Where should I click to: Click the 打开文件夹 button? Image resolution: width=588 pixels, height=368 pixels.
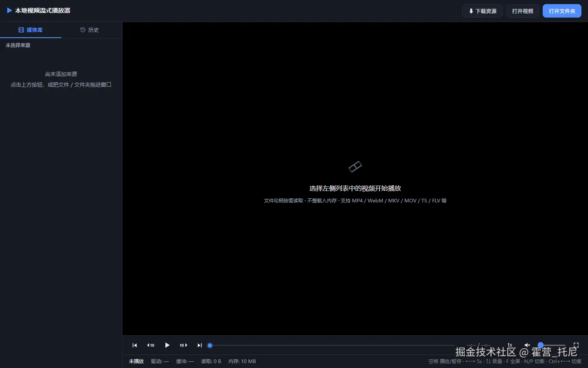[x=562, y=11]
